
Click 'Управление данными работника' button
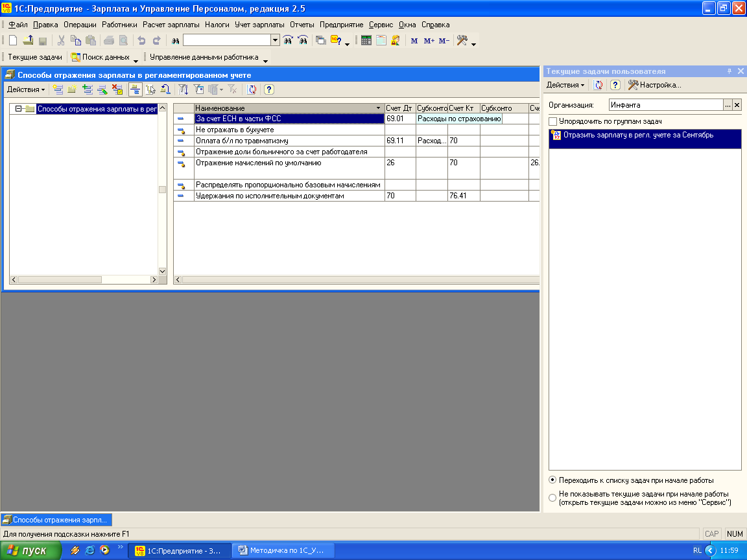pos(204,57)
